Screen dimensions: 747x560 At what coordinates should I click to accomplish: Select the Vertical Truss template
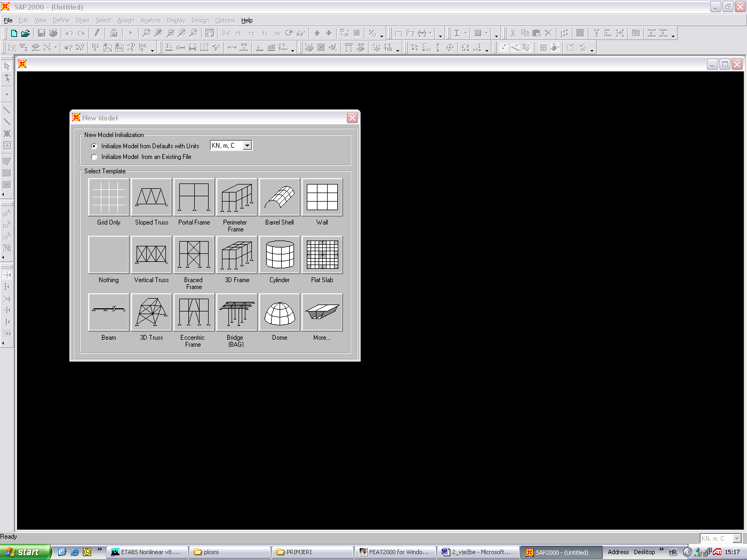click(x=152, y=255)
